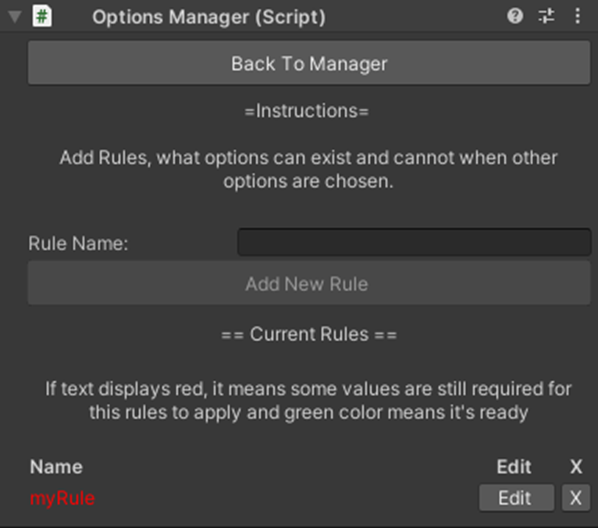This screenshot has height=528, width=598.
Task: Click the Rule Name: label
Action: [x=78, y=243]
